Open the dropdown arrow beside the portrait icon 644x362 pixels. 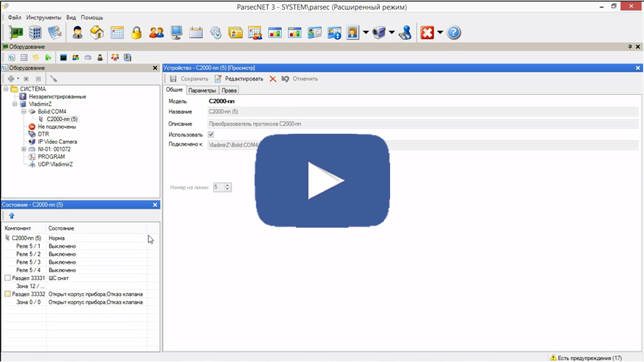point(366,33)
